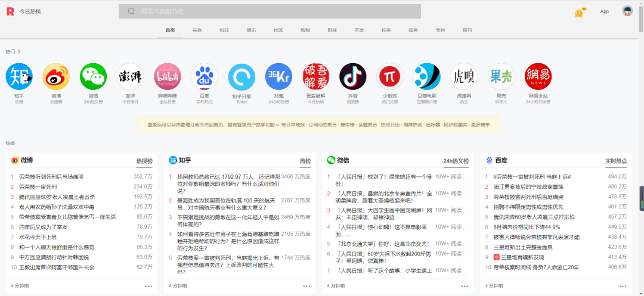Open Zhihu 热榜 label in card
Image resolution: width=644 pixels, height=296 pixels.
[x=305, y=161]
